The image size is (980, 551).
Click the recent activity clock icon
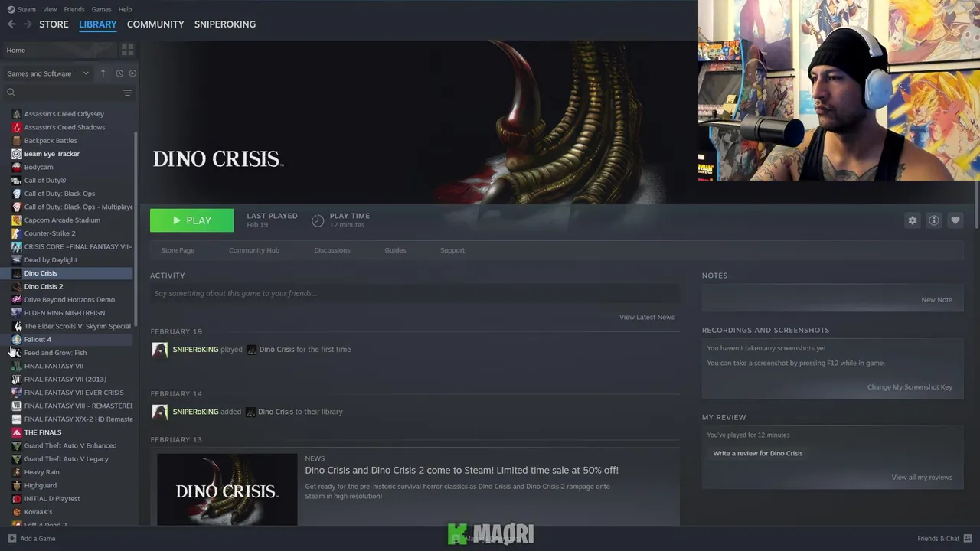click(x=119, y=73)
